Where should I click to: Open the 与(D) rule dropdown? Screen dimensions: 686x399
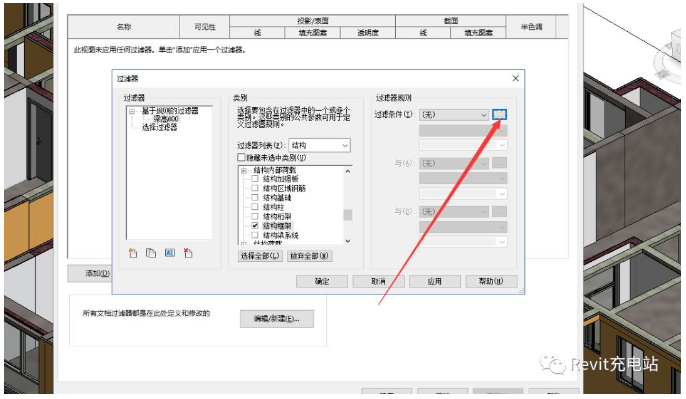[454, 212]
